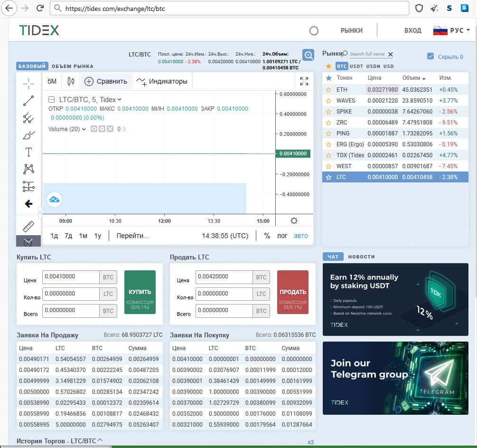Click the buy price input field

[x=71, y=277]
